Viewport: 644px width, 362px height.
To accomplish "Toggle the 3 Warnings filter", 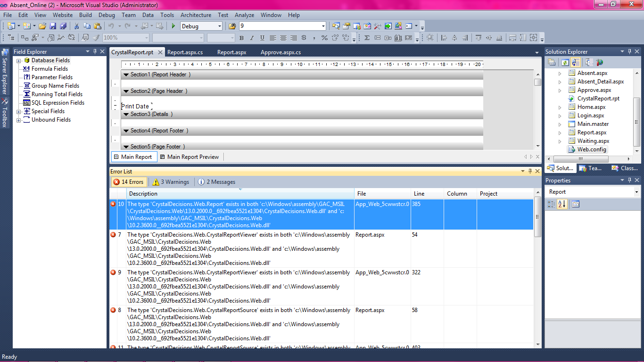I will click(170, 182).
